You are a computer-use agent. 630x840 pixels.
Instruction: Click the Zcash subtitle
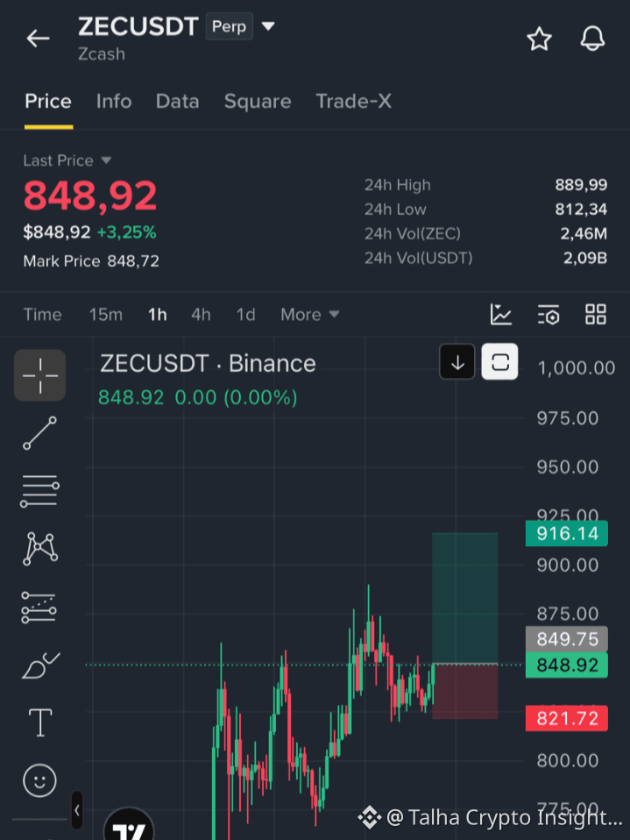pos(101,54)
